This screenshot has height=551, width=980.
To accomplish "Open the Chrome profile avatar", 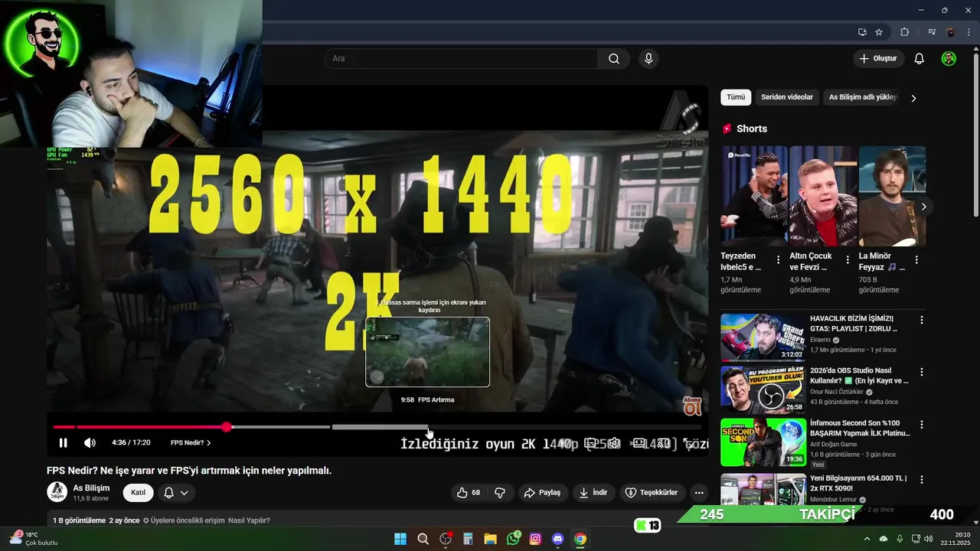I will point(950,32).
